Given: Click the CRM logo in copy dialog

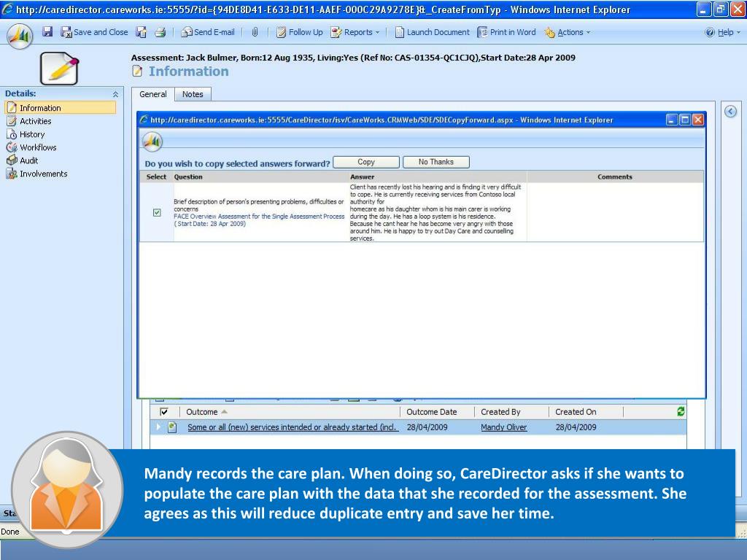Looking at the screenshot, I should click(x=152, y=141).
